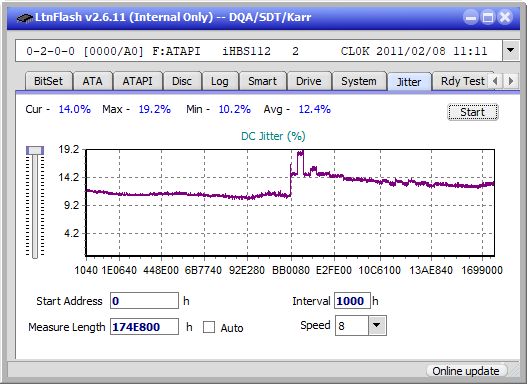Click the Online update button
527x384 pixels.
click(466, 371)
